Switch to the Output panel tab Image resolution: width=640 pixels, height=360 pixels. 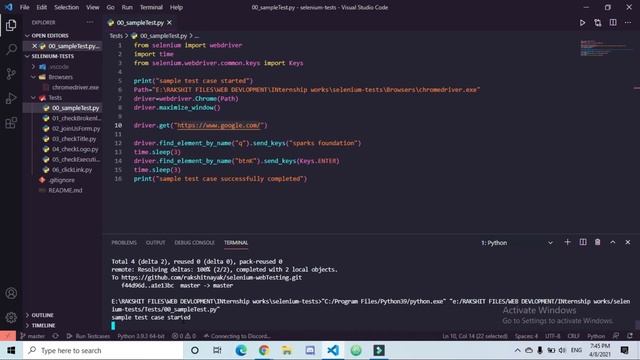(x=156, y=242)
